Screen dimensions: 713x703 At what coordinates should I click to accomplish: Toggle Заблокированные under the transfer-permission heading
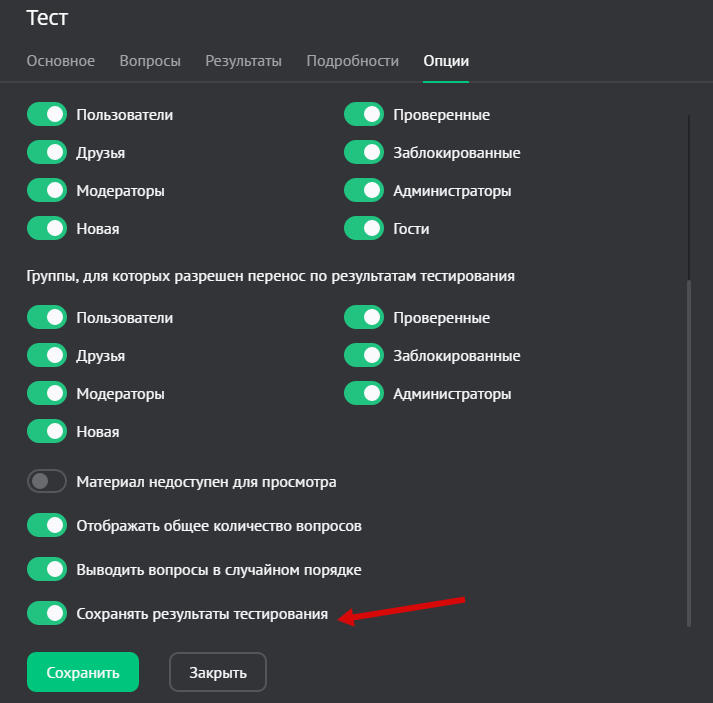click(x=364, y=356)
